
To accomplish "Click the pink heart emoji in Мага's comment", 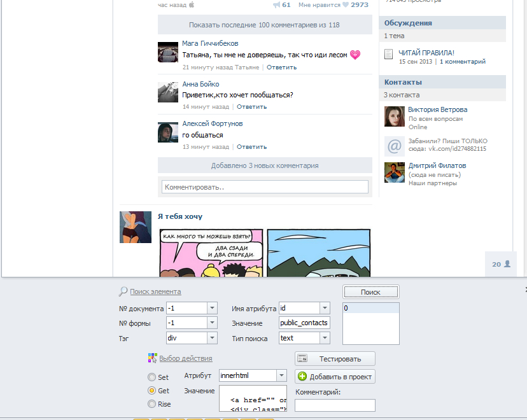I will [355, 55].
